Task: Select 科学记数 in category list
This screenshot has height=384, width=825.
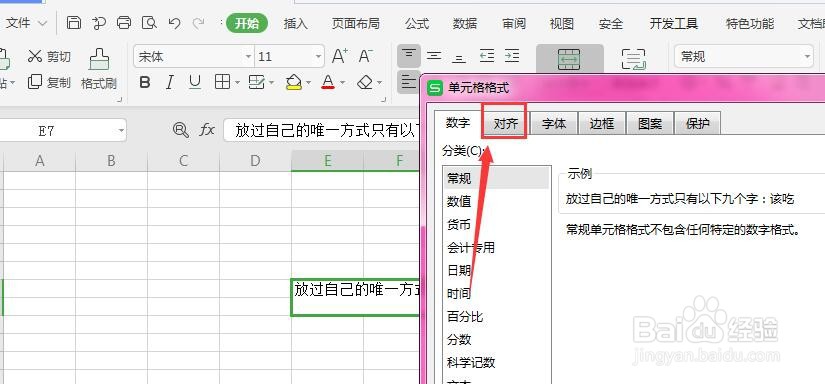Action: pyautogui.click(x=471, y=362)
